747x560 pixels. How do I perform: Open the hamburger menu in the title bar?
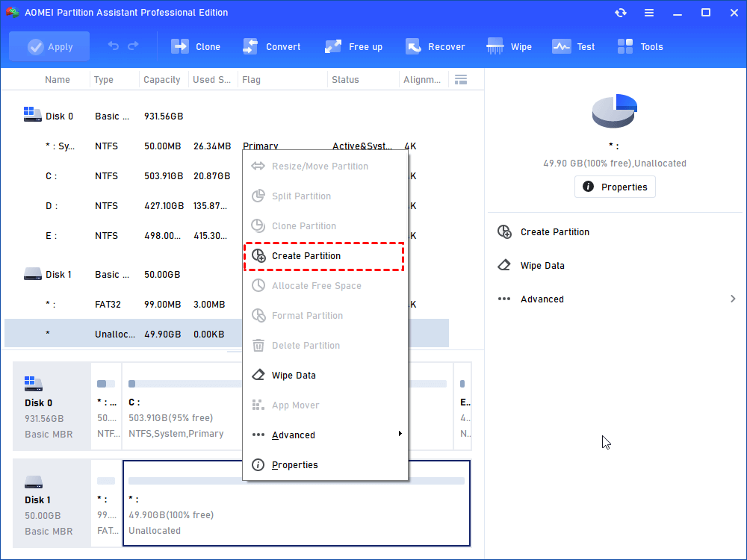[x=649, y=13]
